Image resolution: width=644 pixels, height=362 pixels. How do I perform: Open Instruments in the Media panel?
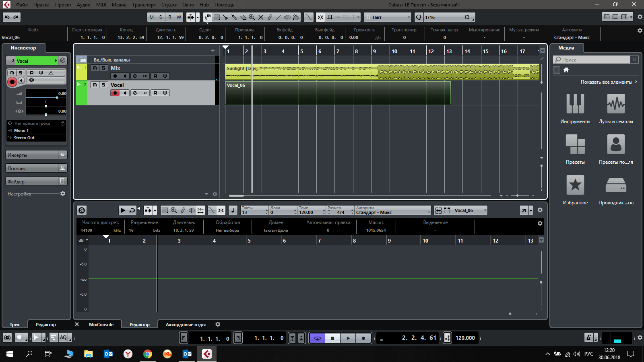575,109
